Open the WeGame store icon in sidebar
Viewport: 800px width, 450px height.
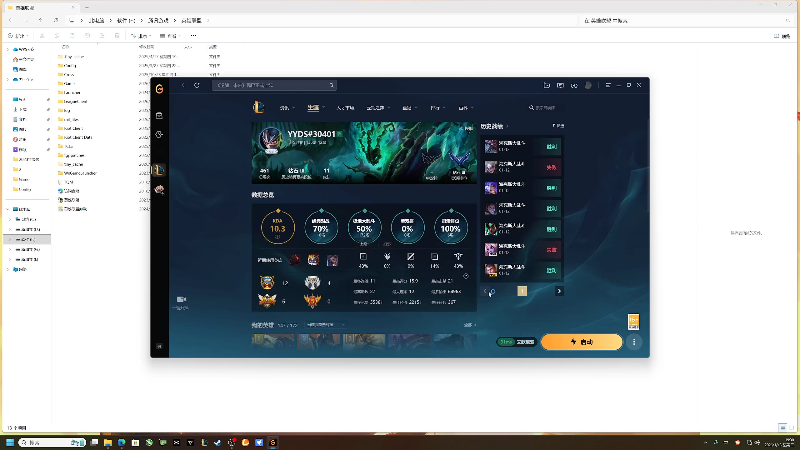pos(159,116)
